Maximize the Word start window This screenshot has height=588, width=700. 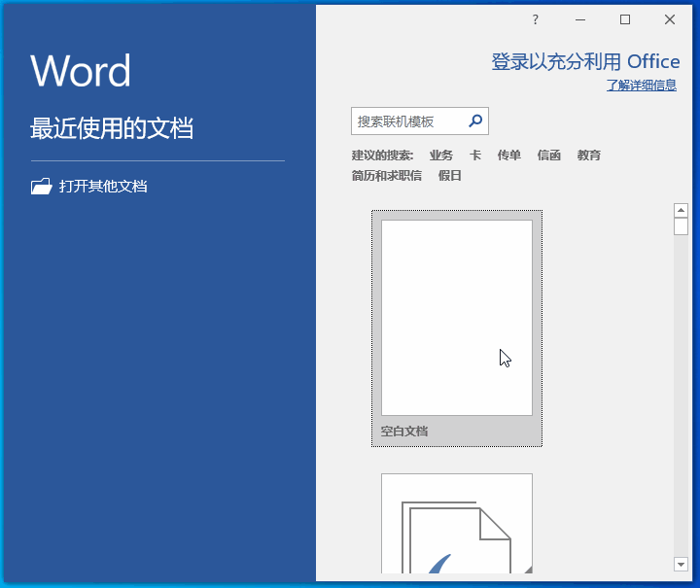point(625,19)
